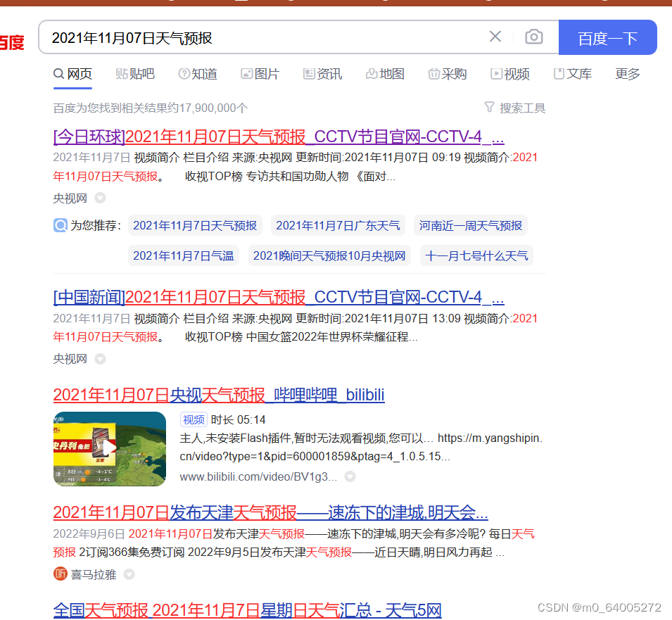Open the [中国新闻] CCTV-4 weather result
This screenshot has width=672, height=620.
279,298
